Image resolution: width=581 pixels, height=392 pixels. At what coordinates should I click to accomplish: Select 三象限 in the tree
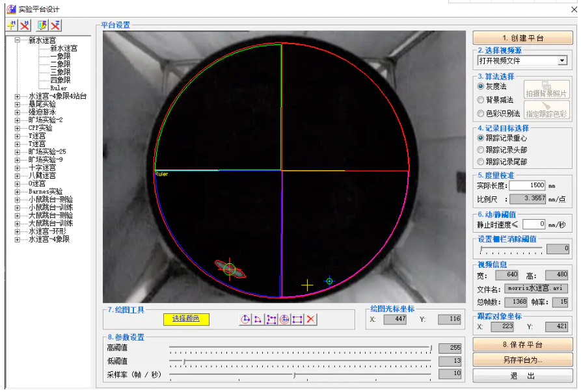pyautogui.click(x=60, y=72)
